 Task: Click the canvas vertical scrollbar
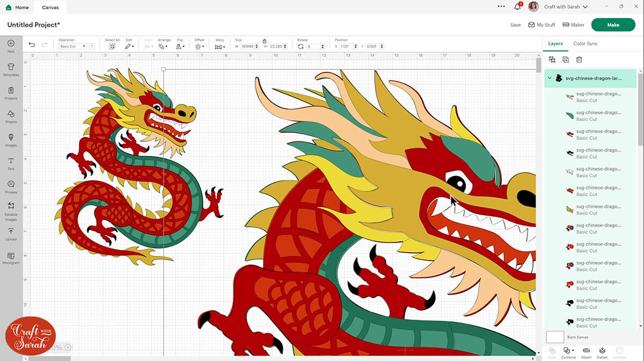pos(538,65)
